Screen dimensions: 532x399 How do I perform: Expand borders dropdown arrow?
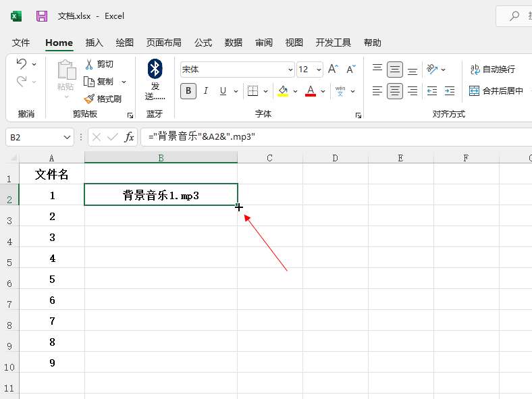pos(265,91)
